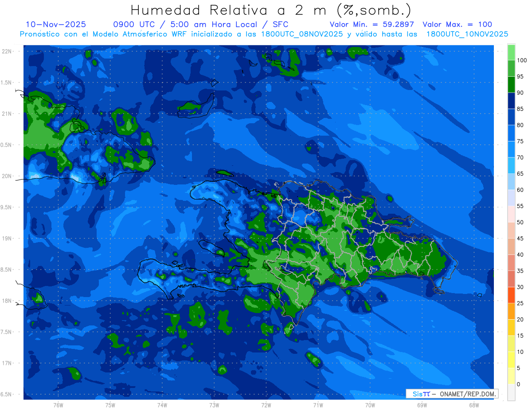Click the "75W" longitude label
This screenshot has width=532, height=411.
pos(110,405)
